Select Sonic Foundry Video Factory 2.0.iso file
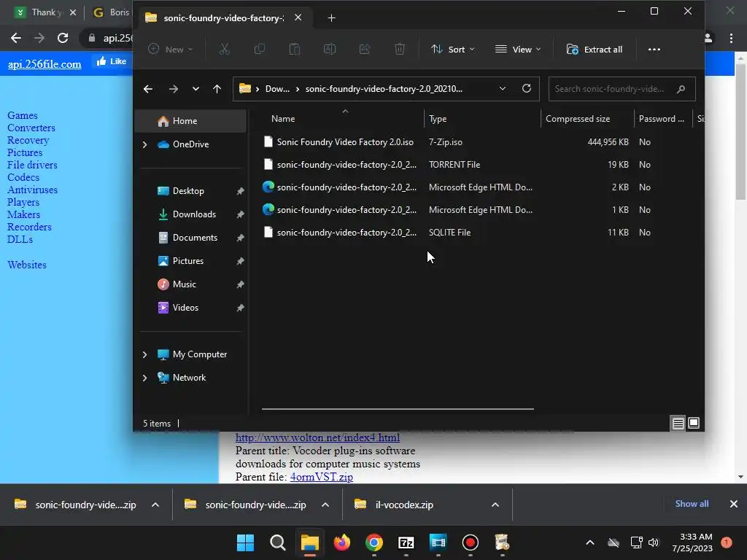 [x=345, y=142]
